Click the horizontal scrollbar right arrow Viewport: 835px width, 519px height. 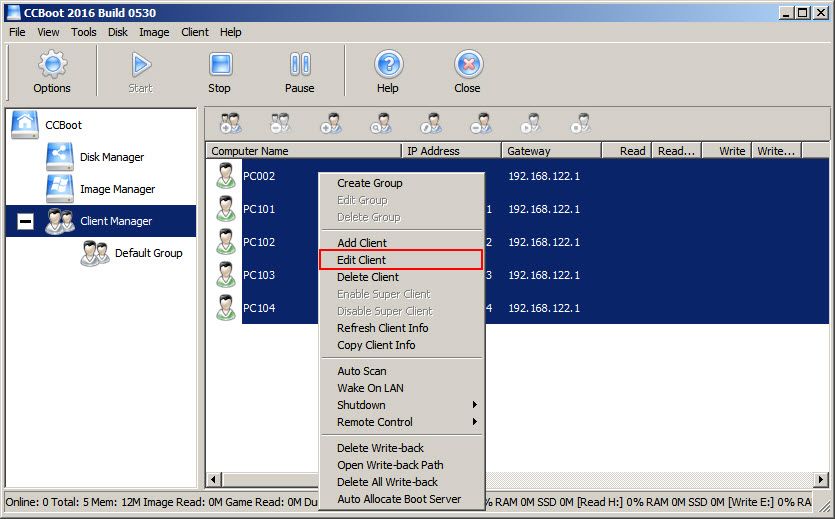tap(822, 480)
